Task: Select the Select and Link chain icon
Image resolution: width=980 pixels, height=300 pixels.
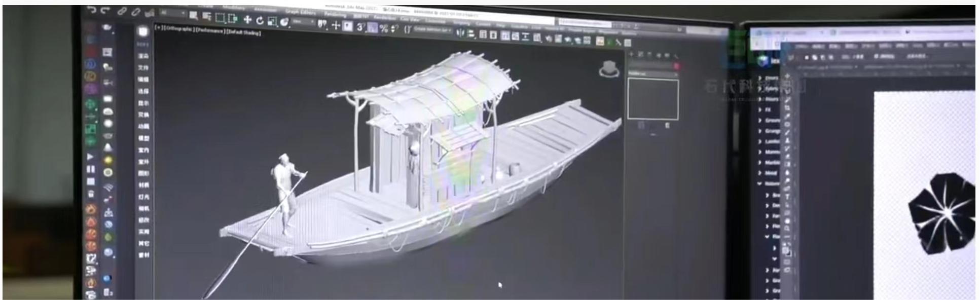Action: point(122,12)
